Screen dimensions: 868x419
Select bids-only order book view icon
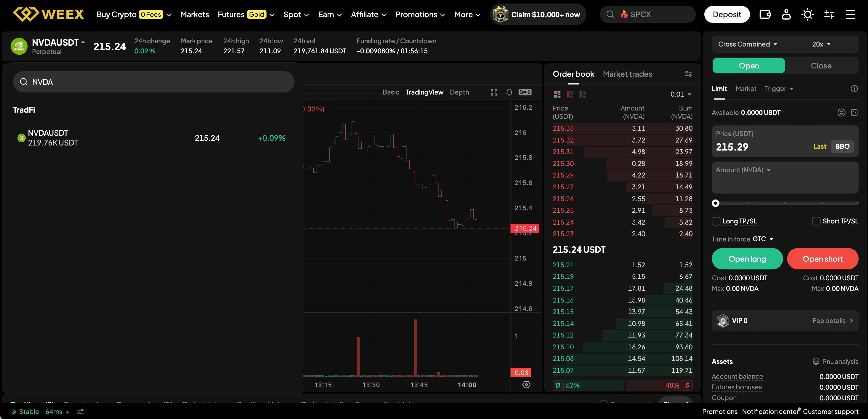click(x=583, y=94)
